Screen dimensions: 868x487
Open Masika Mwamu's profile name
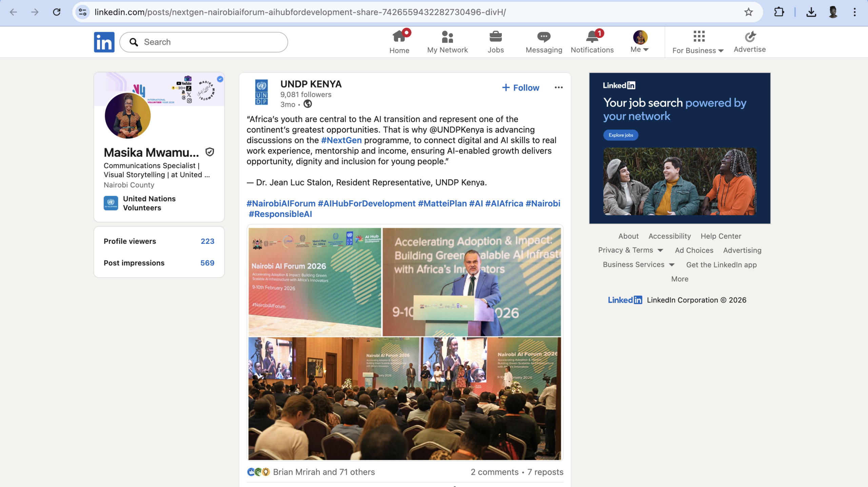pos(151,152)
